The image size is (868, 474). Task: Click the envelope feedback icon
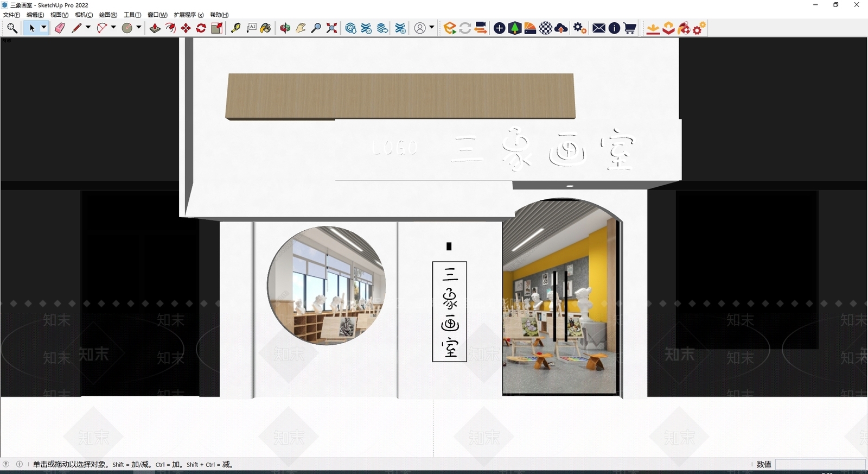click(599, 28)
